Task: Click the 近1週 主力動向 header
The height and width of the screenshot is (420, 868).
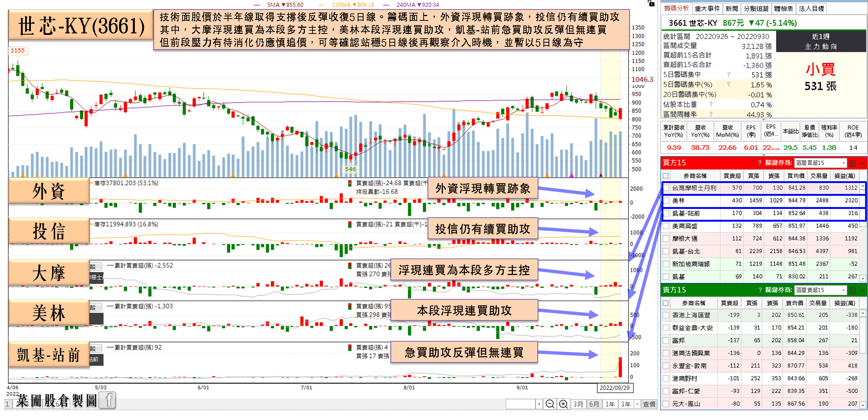Action: [821, 41]
